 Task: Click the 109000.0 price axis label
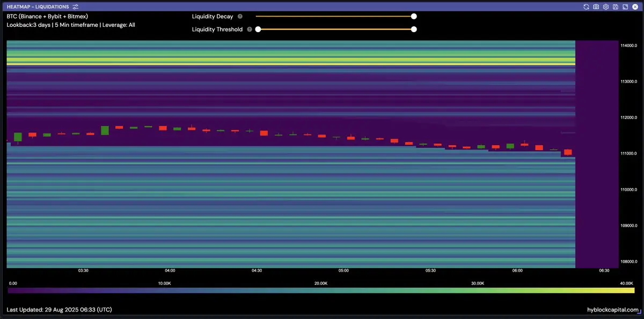[629, 226]
